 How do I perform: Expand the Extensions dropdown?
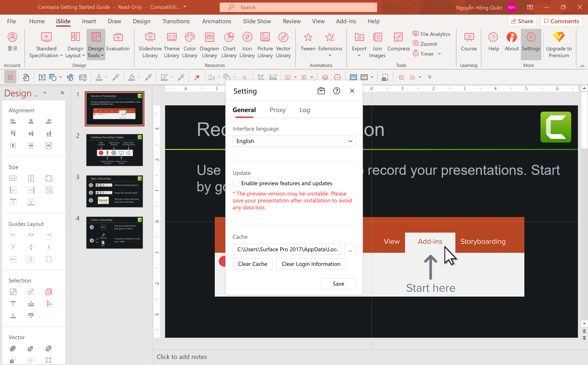point(330,55)
